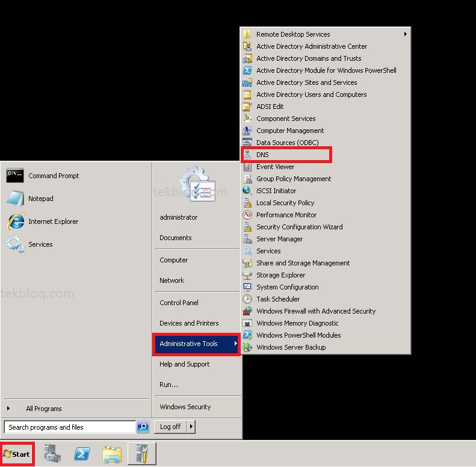Open Network from the Start menu
Image resolution: width=476 pixels, height=467 pixels.
pyautogui.click(x=172, y=280)
